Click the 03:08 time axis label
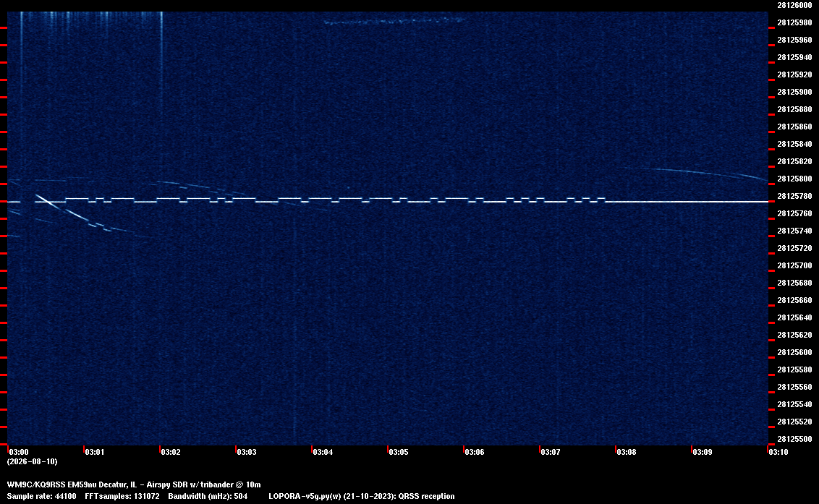Viewport: 819px width, 504px height. pos(627,452)
